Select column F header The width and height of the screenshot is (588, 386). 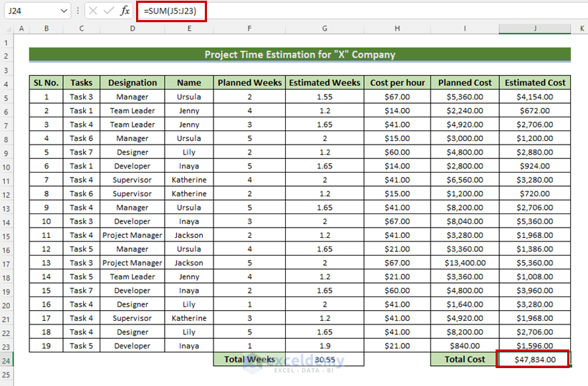pos(249,29)
